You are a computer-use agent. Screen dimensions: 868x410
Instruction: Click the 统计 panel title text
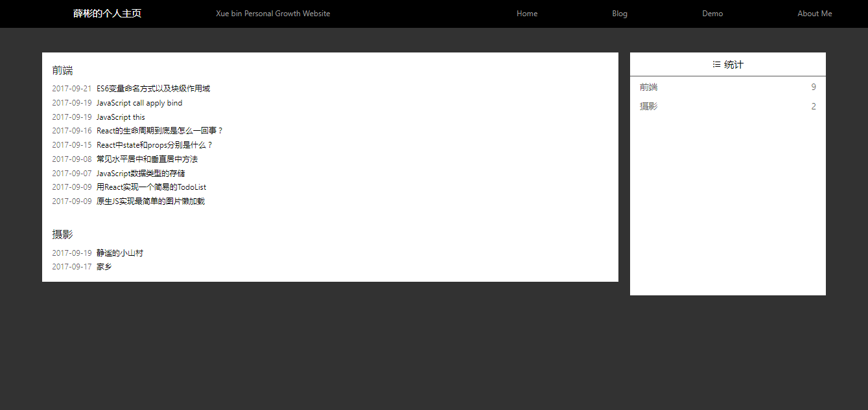734,65
